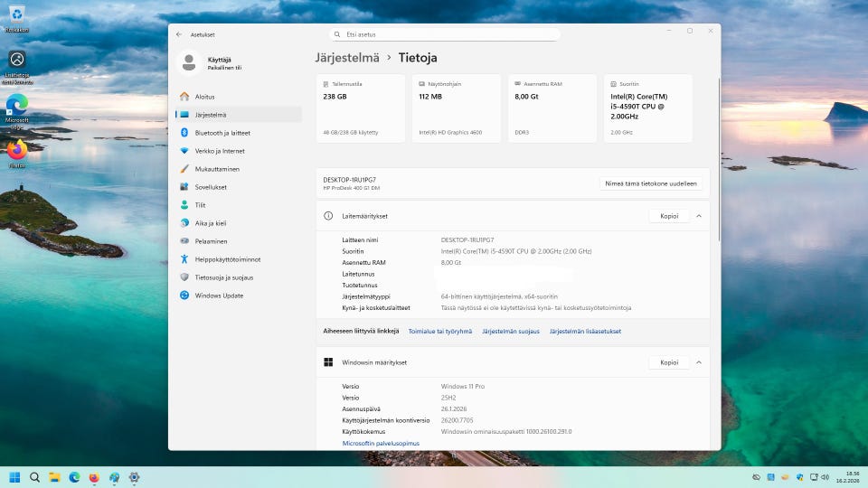Open Microsoftin palvelusopimus link

click(x=381, y=444)
